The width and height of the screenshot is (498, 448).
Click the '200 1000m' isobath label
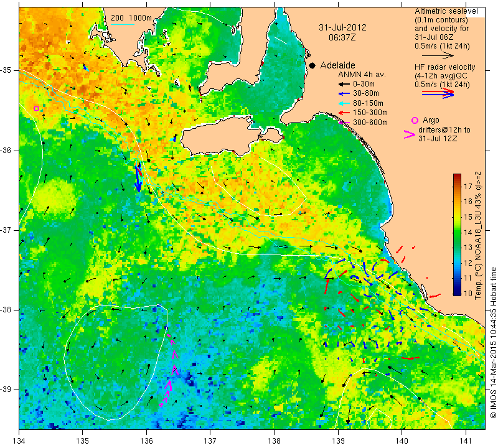point(131,18)
